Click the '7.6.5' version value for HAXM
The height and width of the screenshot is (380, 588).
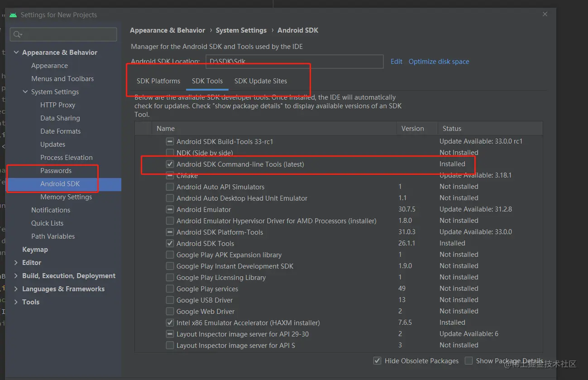point(406,322)
